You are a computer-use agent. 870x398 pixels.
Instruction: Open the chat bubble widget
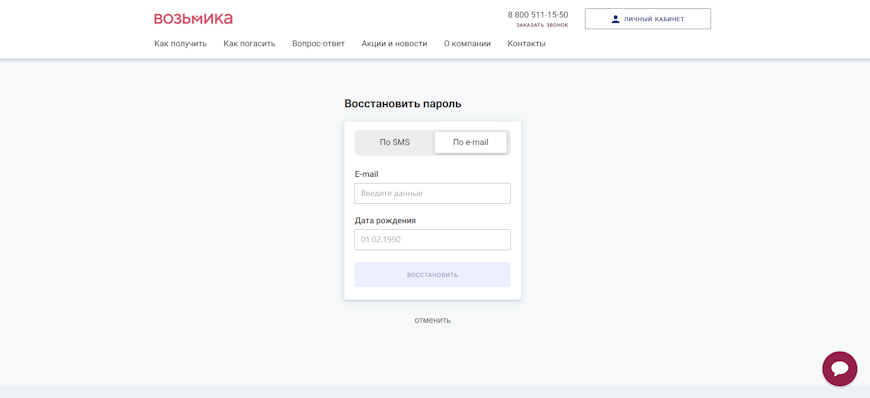pos(839,369)
